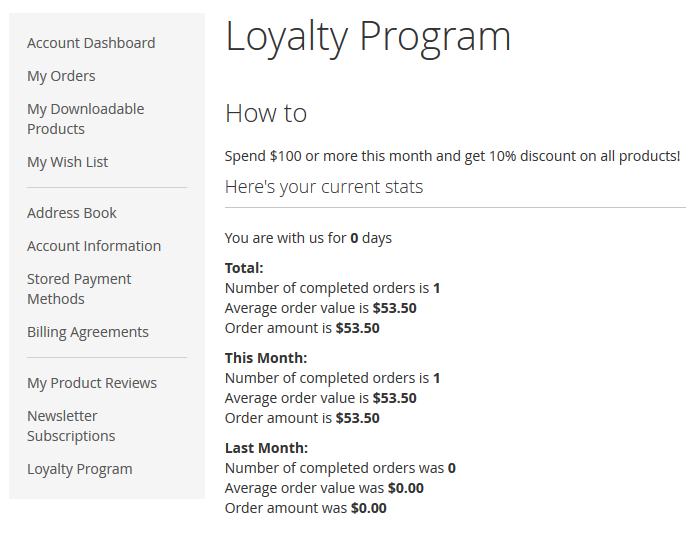The width and height of the screenshot is (693, 551).
Task: Click the 10% discount promotion text
Action: [x=452, y=156]
